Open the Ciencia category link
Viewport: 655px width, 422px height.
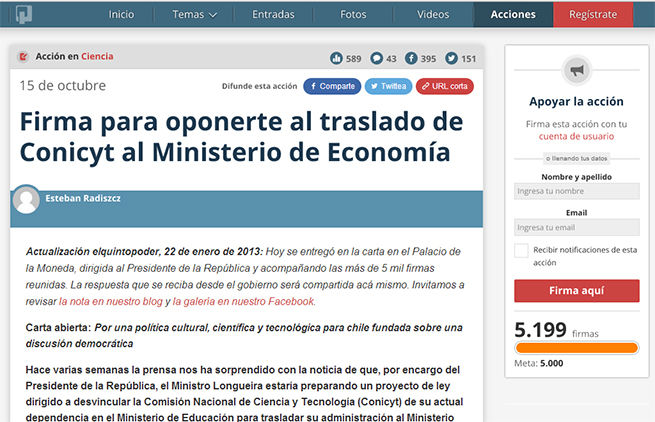pos(97,56)
